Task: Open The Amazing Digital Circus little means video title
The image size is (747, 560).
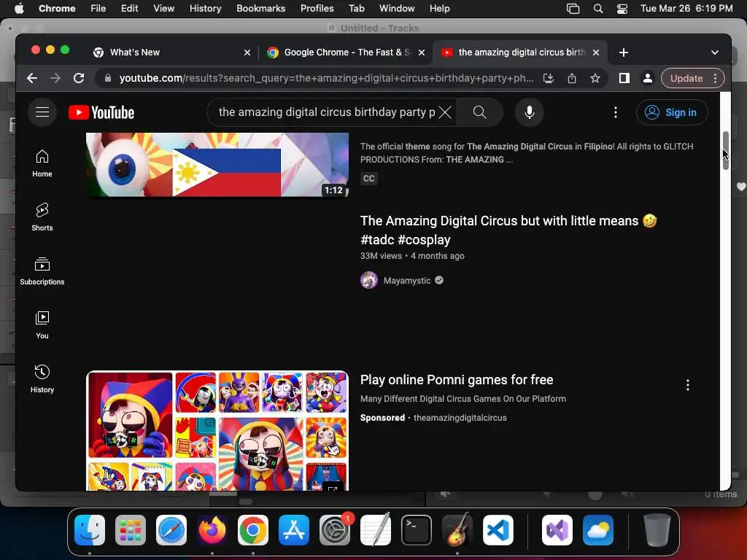Action: tap(508, 230)
